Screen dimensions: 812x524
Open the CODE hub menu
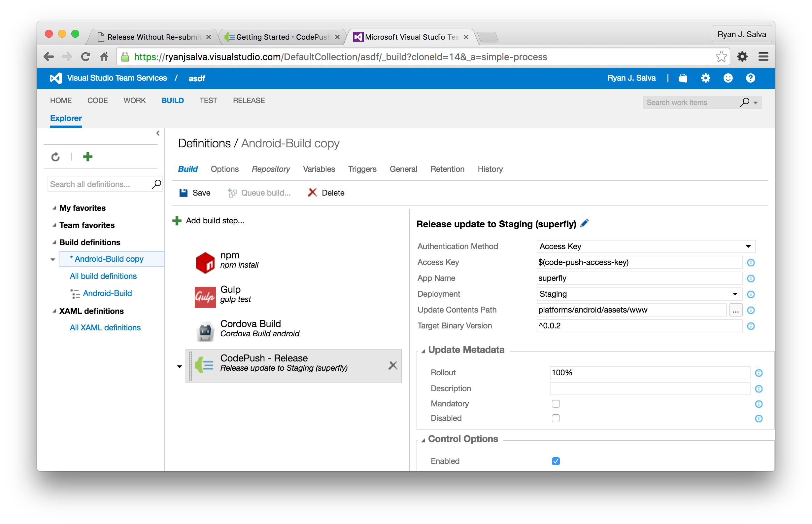point(98,100)
